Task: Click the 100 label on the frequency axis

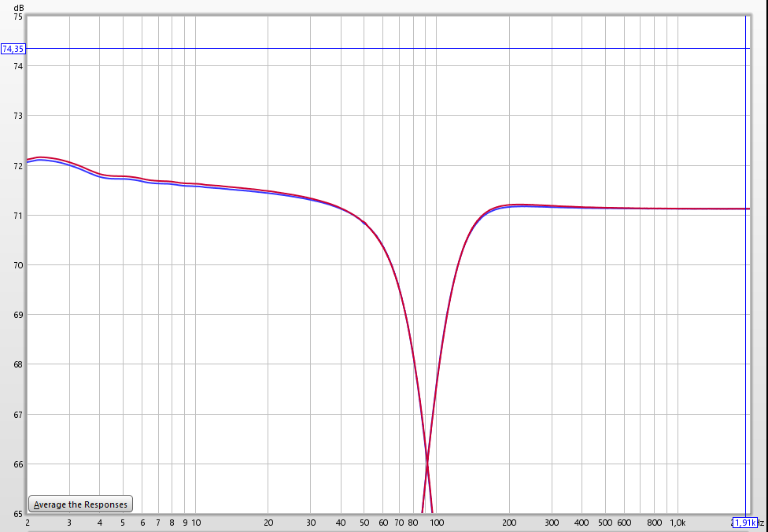Action: tap(437, 523)
